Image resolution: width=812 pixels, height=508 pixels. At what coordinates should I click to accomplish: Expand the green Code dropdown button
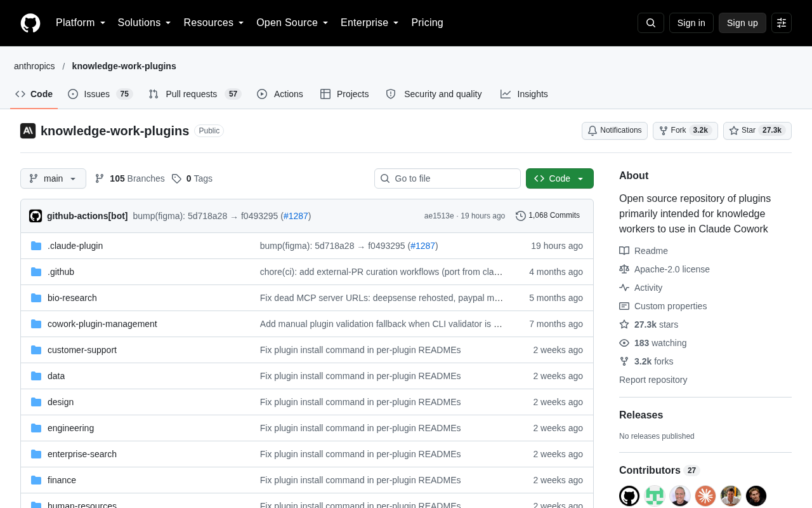pyautogui.click(x=560, y=178)
